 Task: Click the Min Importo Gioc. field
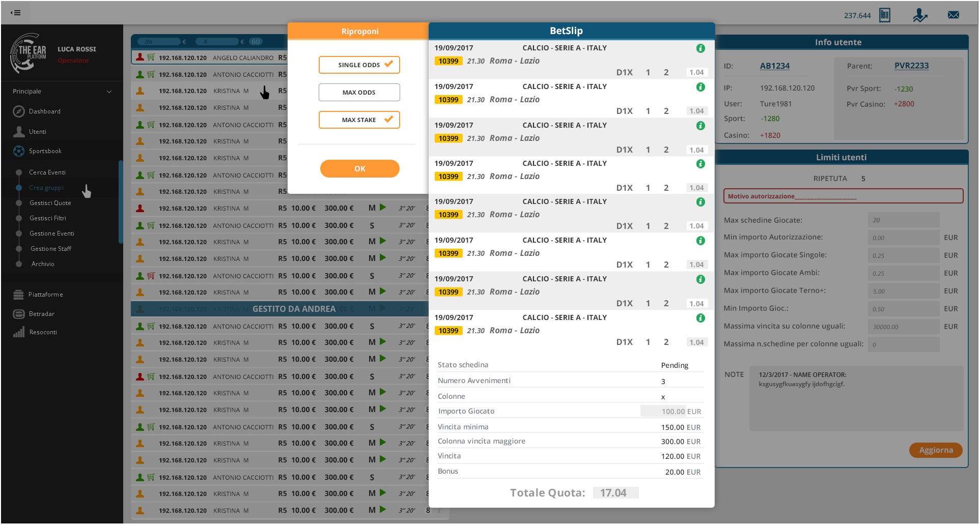click(x=904, y=309)
